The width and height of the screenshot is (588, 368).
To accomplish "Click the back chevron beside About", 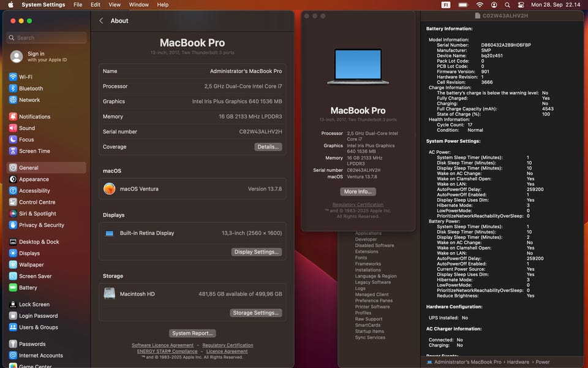I will [101, 21].
